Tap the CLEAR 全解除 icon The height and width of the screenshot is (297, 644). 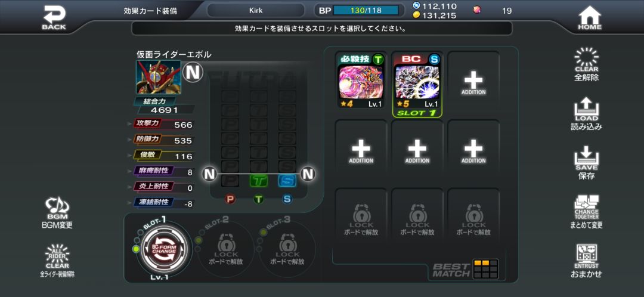click(x=587, y=64)
